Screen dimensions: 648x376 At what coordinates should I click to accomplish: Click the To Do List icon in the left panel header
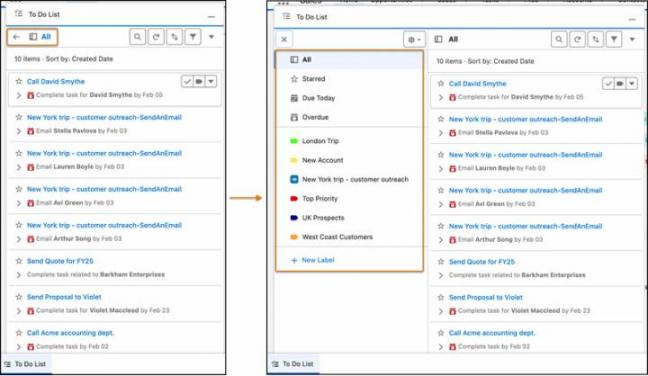19,14
